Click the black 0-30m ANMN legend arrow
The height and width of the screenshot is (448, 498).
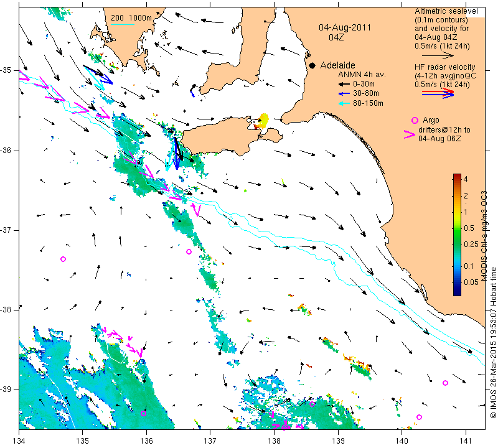[x=344, y=84]
